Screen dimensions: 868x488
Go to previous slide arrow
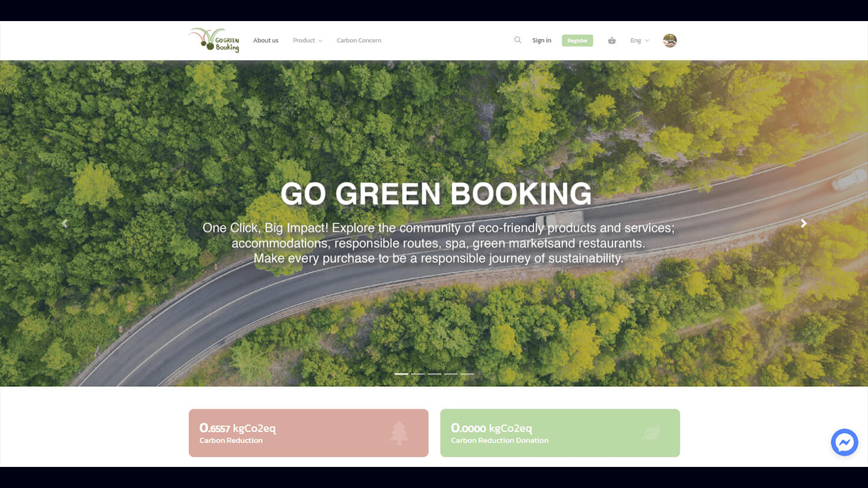click(64, 224)
